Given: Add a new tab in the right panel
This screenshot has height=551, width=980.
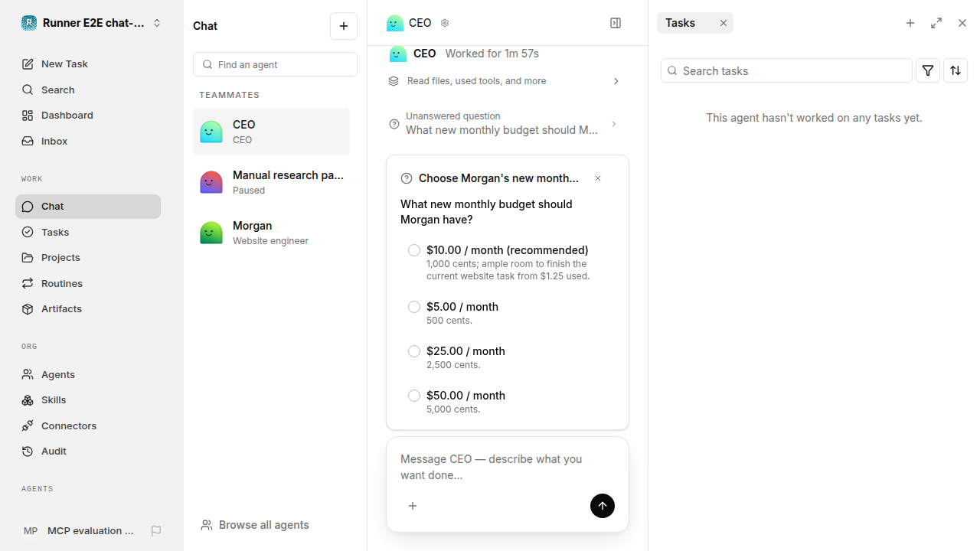Looking at the screenshot, I should point(910,23).
